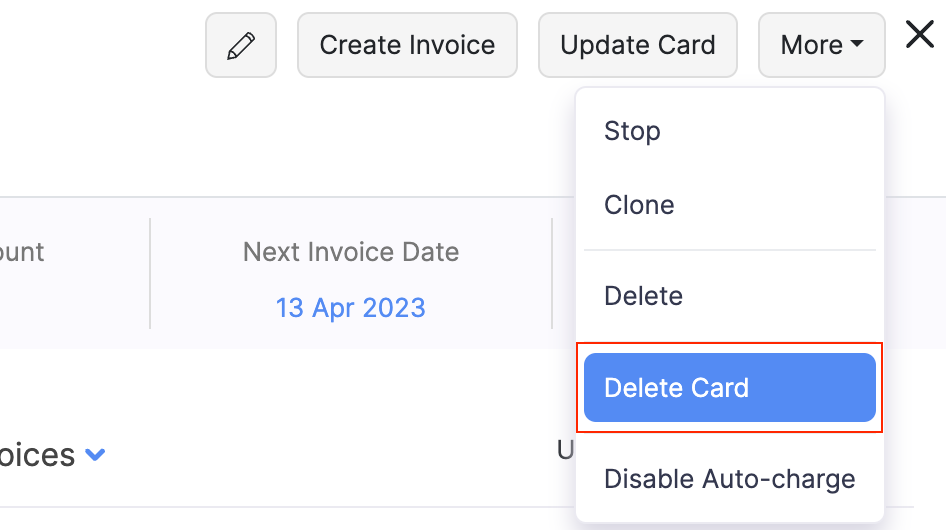Disable Auto-charge via the menu entry
This screenshot has width=946, height=530.
(x=729, y=479)
